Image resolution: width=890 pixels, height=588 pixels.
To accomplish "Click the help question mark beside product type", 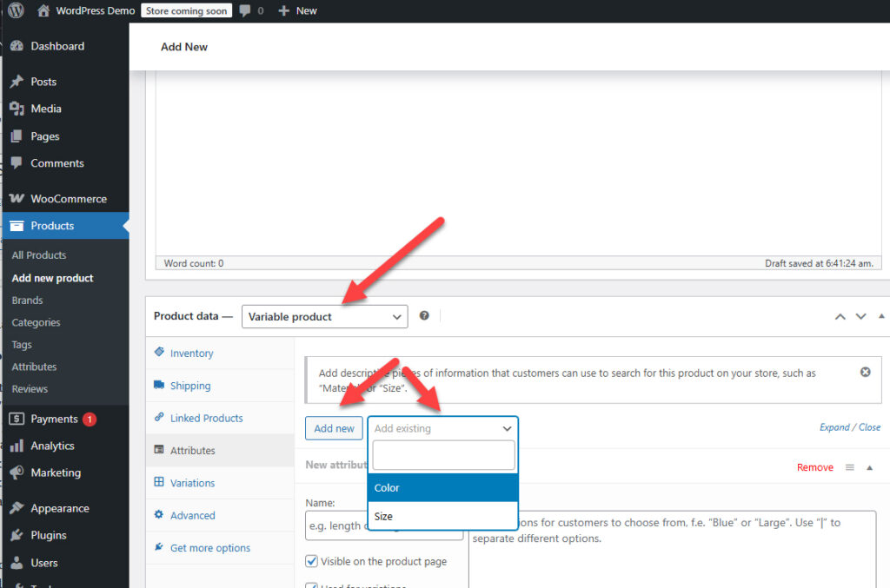I will (424, 316).
